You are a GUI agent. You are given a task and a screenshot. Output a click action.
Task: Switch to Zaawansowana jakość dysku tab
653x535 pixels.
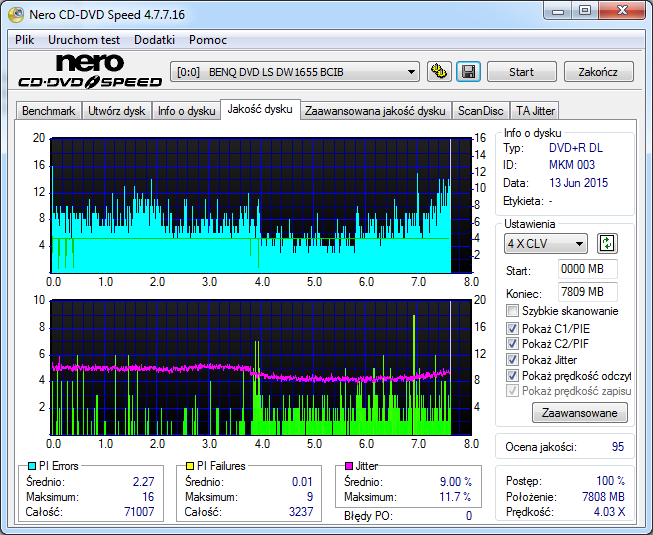click(375, 111)
